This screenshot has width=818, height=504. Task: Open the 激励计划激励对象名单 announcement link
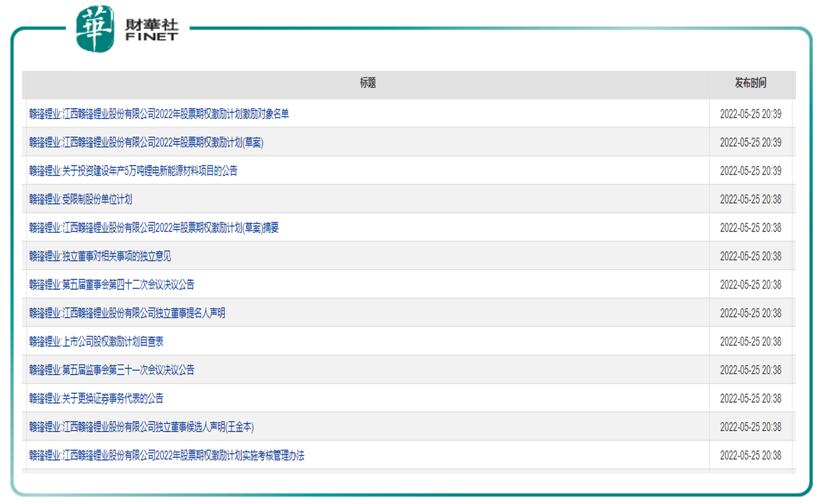[159, 114]
